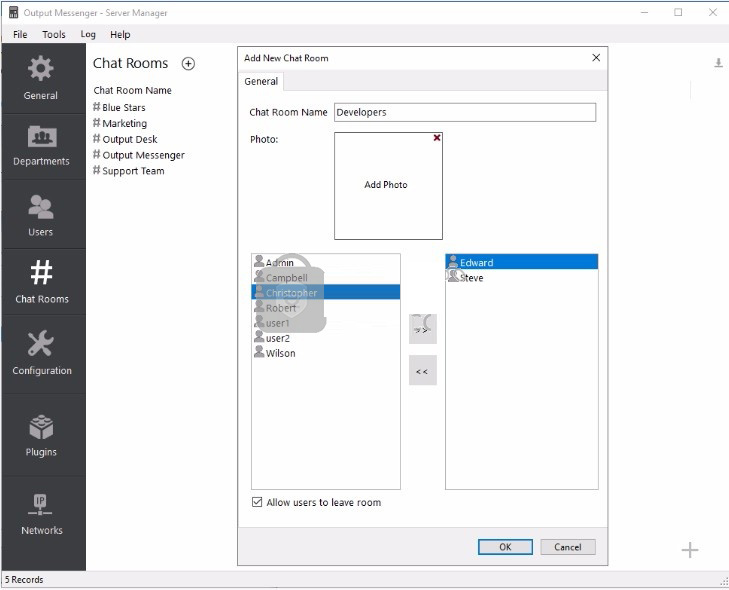The height and width of the screenshot is (590, 729).
Task: Minimize the Server Manager window
Action: (x=644, y=13)
